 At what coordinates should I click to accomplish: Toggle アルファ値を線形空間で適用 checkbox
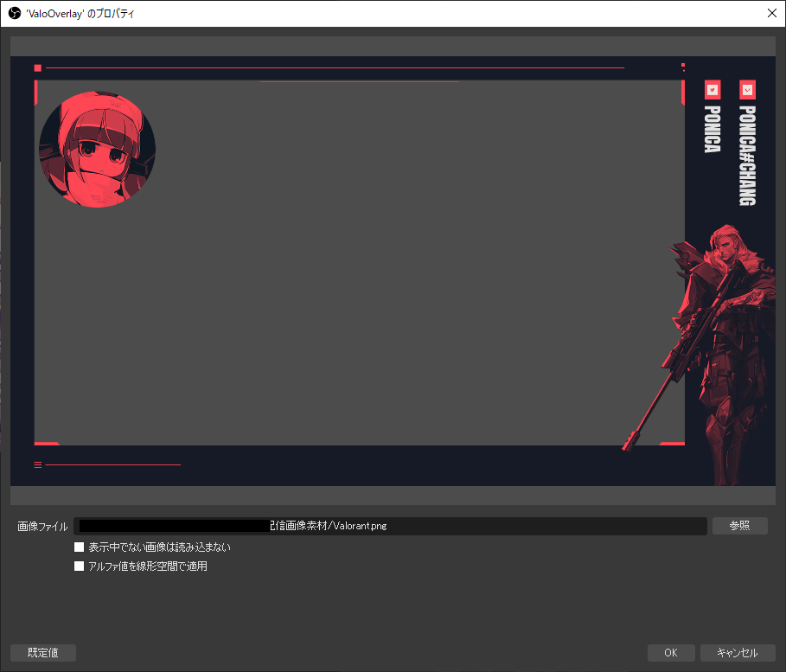coord(80,566)
